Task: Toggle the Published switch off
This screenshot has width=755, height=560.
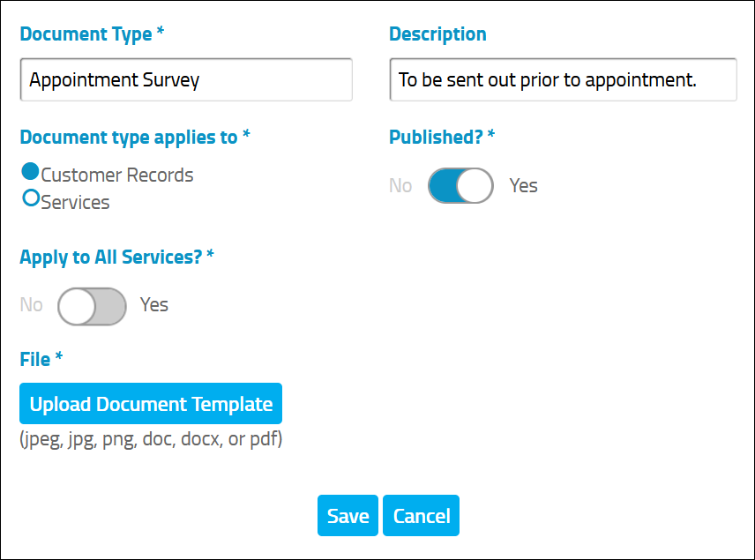Action: tap(460, 185)
